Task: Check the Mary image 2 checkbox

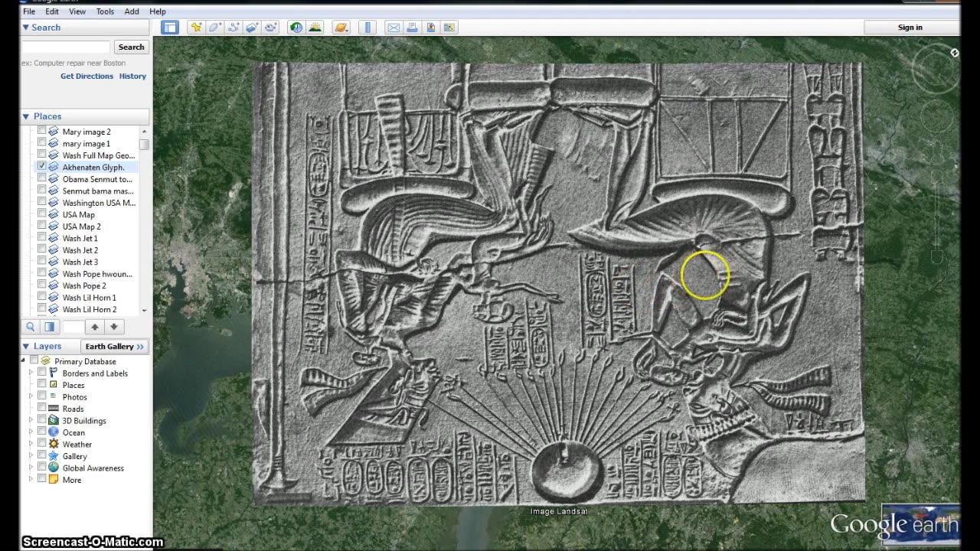Action: click(42, 132)
